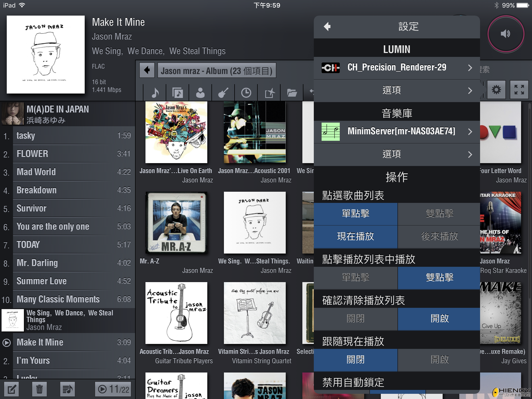Select the track TODAY
This screenshot has height=399, width=532.
pos(68,245)
